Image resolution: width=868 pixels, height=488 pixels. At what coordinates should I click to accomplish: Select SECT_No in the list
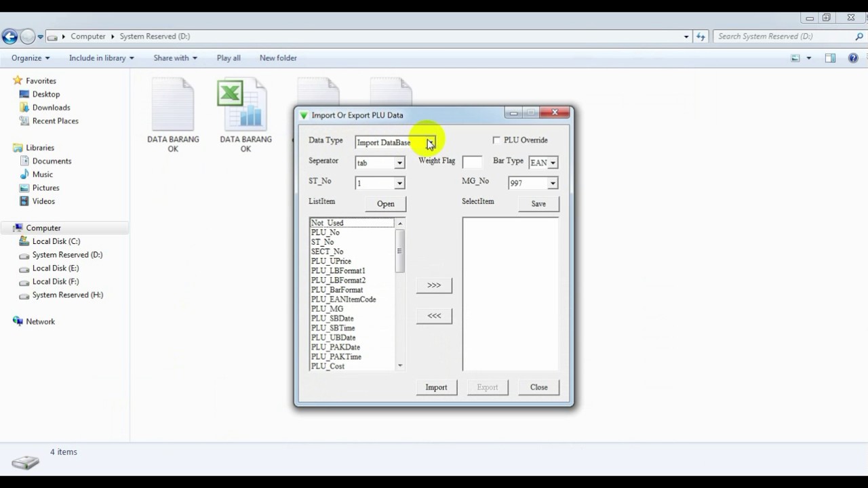(327, 251)
